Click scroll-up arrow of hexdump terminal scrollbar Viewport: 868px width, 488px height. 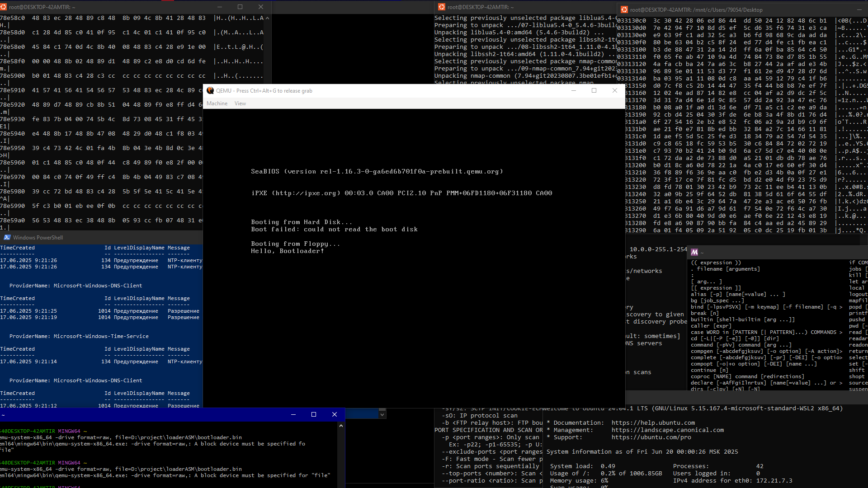click(x=267, y=19)
